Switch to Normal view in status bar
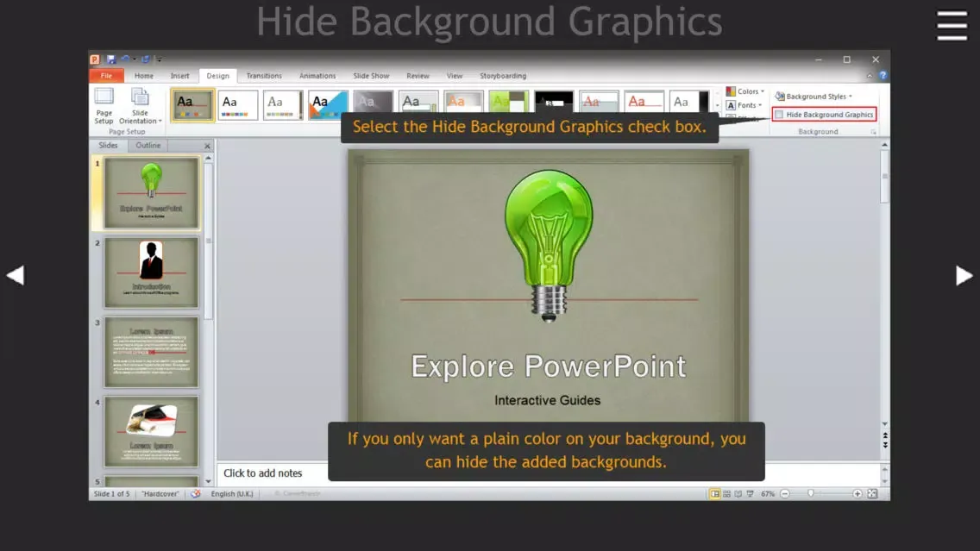 click(715, 493)
